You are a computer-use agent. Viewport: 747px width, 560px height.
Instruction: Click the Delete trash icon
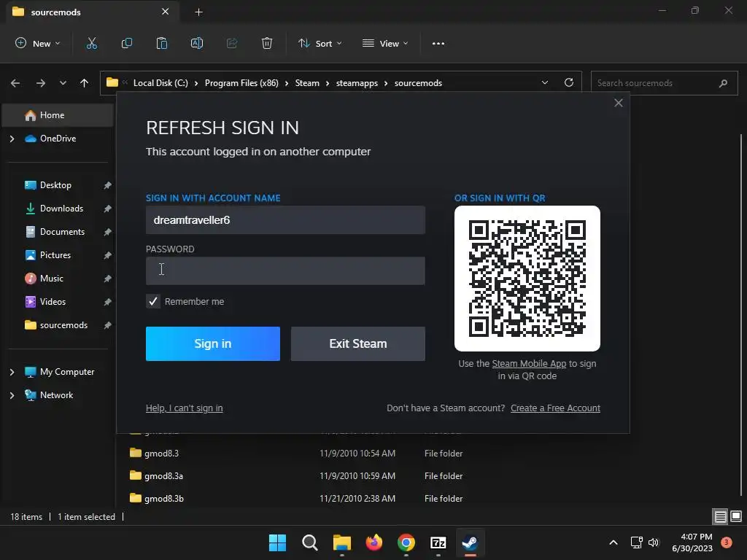pyautogui.click(x=267, y=43)
